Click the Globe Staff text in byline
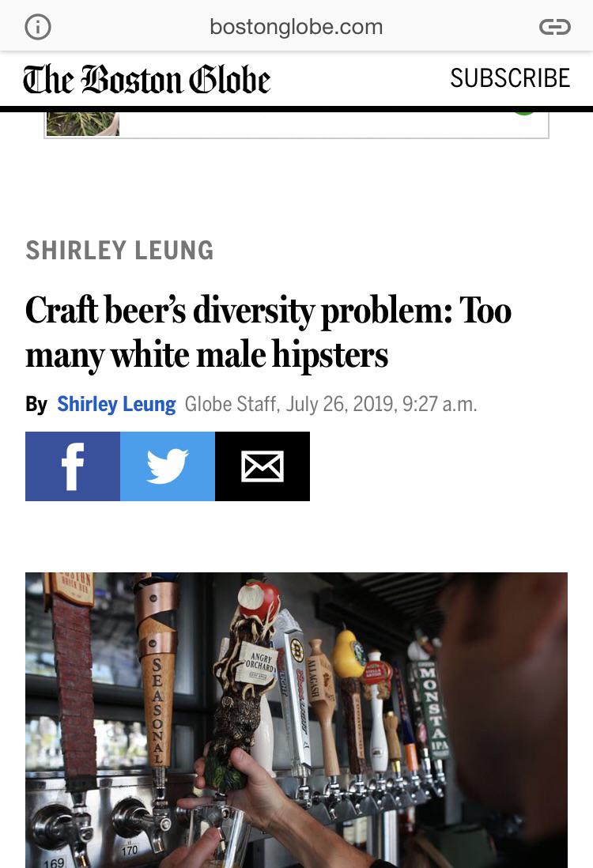The image size is (593, 868). click(230, 404)
